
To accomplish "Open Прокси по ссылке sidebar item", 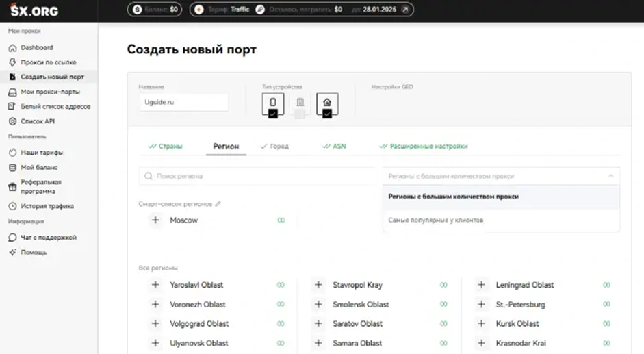I will (49, 62).
